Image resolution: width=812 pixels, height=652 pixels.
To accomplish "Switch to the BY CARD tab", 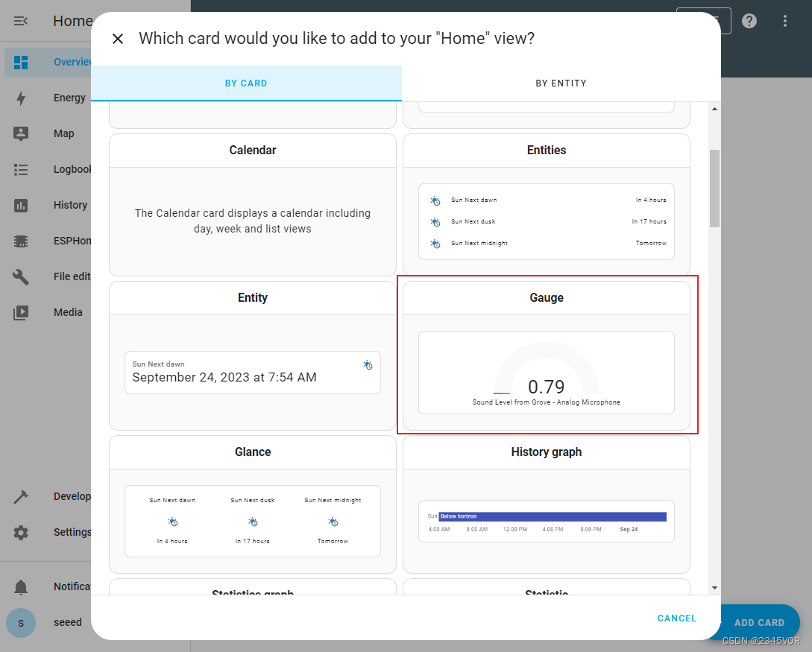I will (246, 83).
